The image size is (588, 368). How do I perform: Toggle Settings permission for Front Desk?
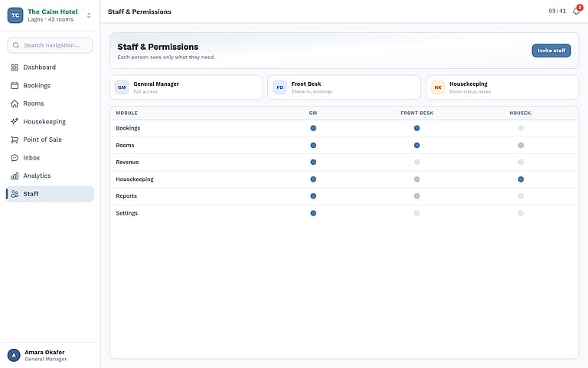(416, 213)
